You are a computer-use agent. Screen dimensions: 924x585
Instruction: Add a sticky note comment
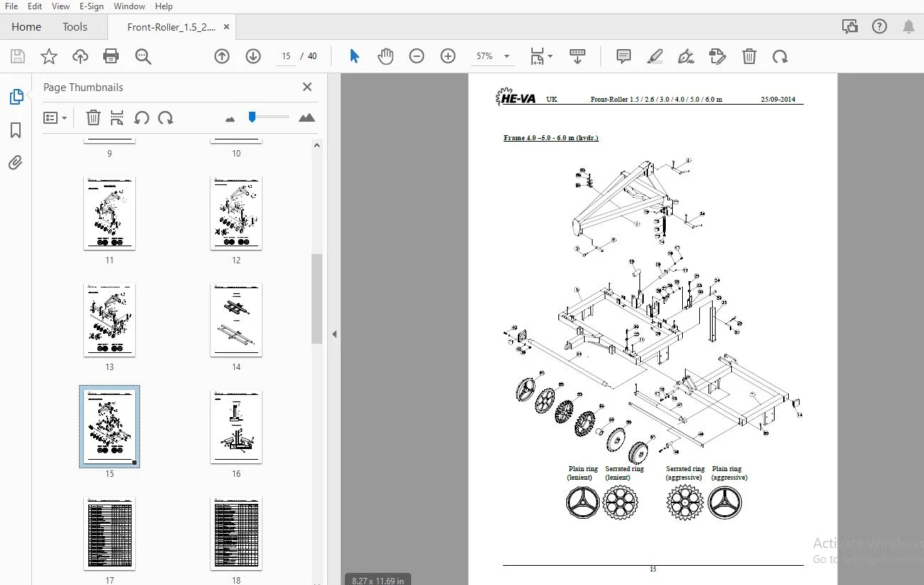(624, 56)
